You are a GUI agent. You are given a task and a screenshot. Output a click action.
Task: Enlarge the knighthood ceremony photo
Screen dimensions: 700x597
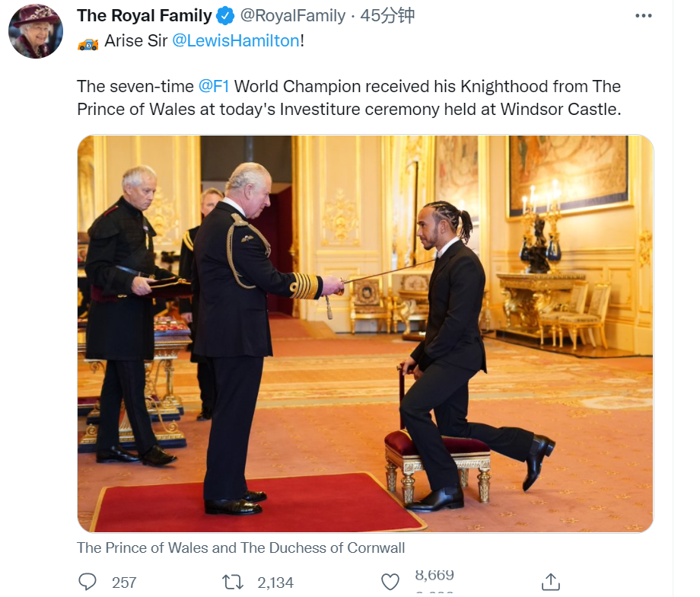pos(365,334)
